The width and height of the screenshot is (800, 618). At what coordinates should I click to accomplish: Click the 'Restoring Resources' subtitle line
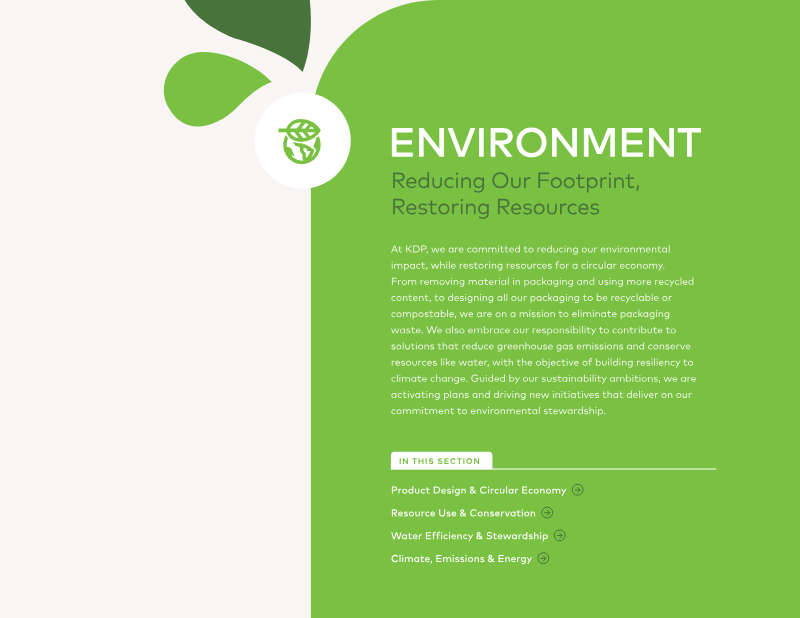pyautogui.click(x=495, y=208)
